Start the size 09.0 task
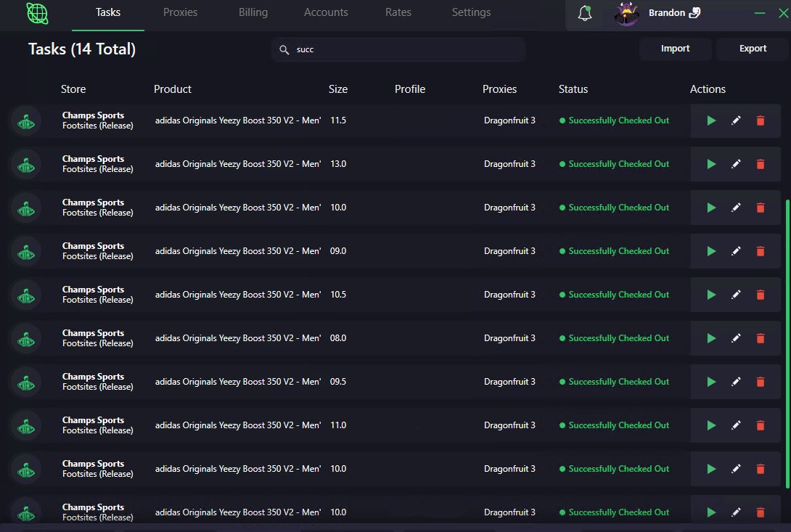The image size is (791, 532). (711, 251)
